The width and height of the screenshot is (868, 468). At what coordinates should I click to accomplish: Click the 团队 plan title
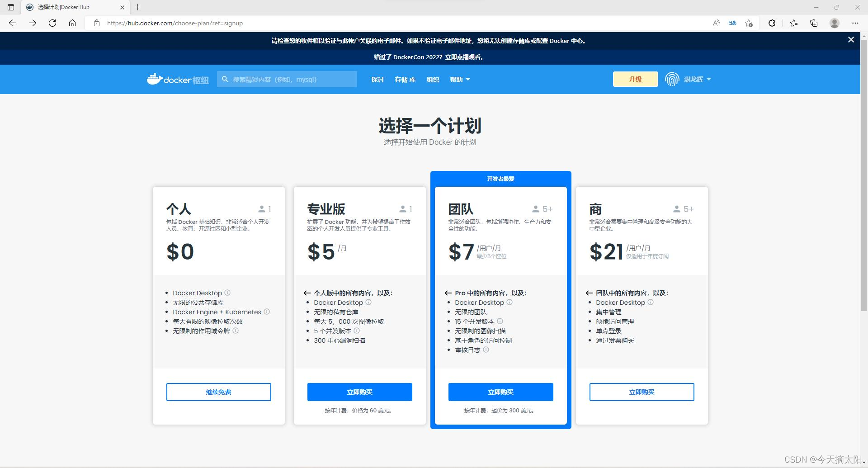(461, 209)
